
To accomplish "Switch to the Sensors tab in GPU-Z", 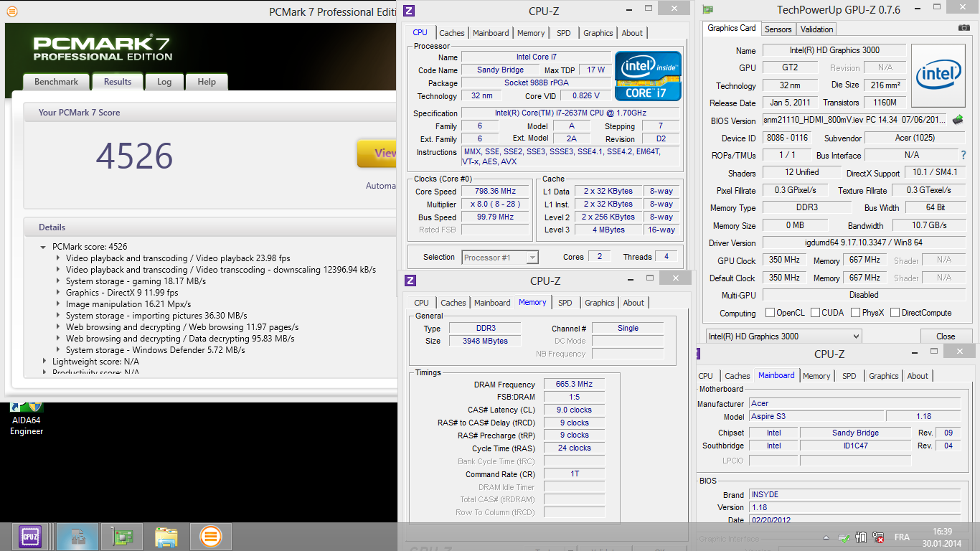I will [x=778, y=29].
